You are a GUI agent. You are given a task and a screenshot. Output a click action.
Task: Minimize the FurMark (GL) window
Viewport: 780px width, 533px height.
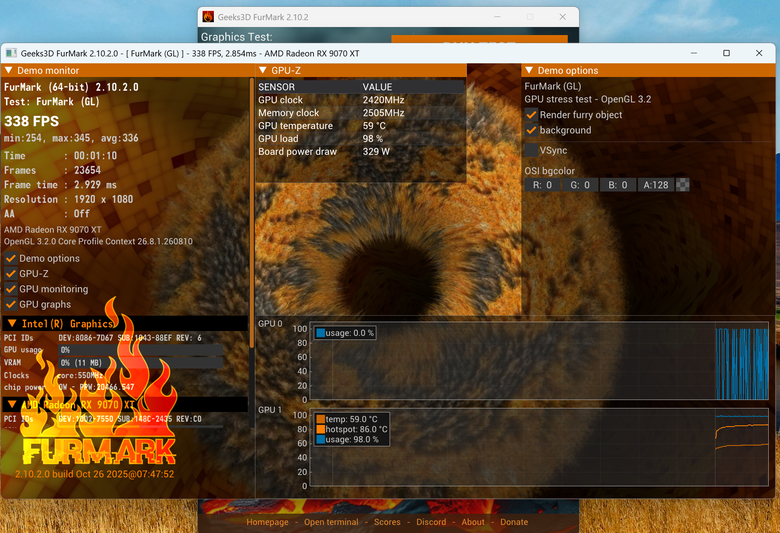coord(694,53)
